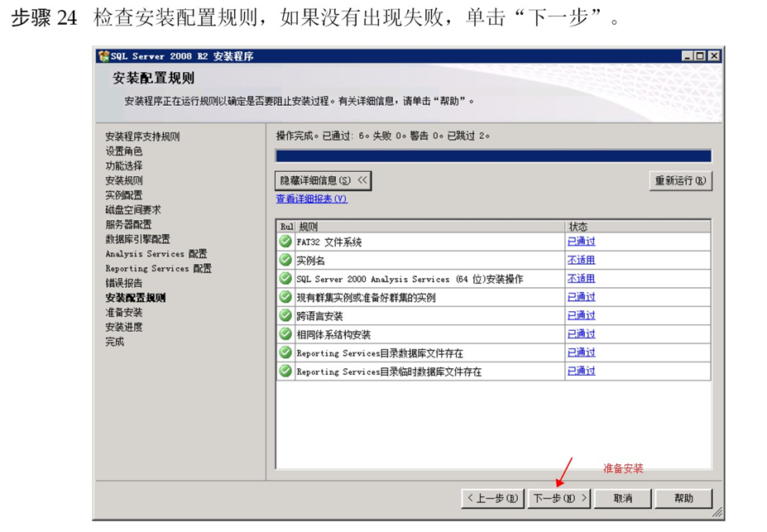Click check icon for Reporting Services目录数据库文件存在
The image size is (767, 532).
point(285,352)
